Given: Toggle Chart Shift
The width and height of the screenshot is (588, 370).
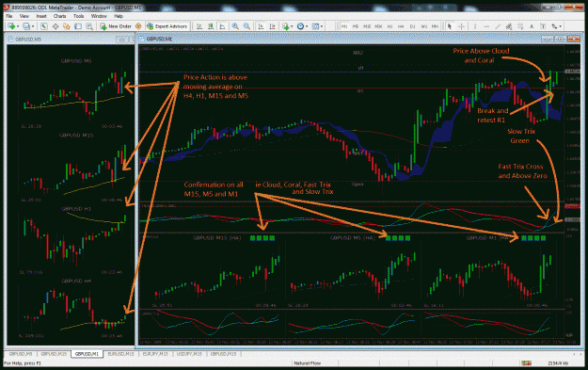Looking at the screenshot, I should pos(272,26).
